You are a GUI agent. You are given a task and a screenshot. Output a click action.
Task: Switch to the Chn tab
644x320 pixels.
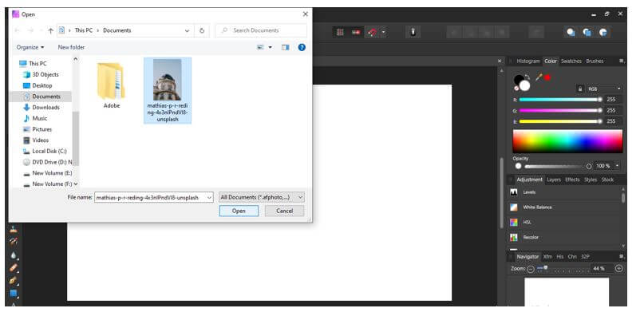(x=572, y=257)
